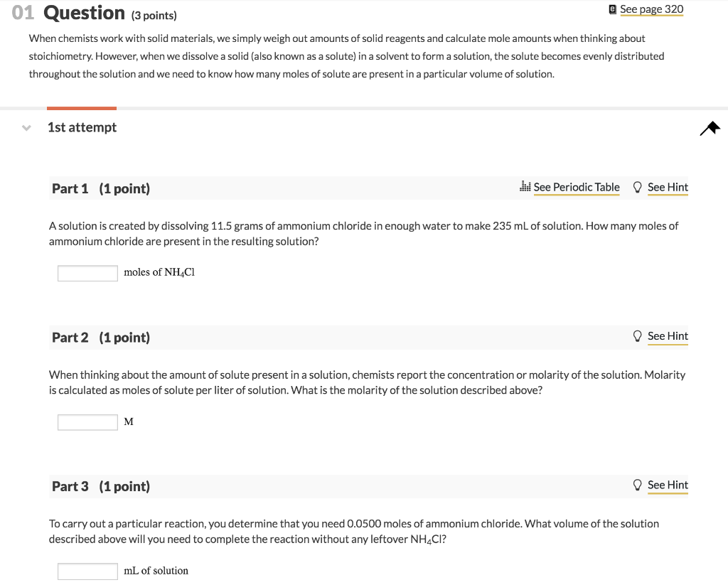Image resolution: width=728 pixels, height=585 pixels.
Task: Click the bookmark flag icon near 1st attempt
Action: click(709, 127)
